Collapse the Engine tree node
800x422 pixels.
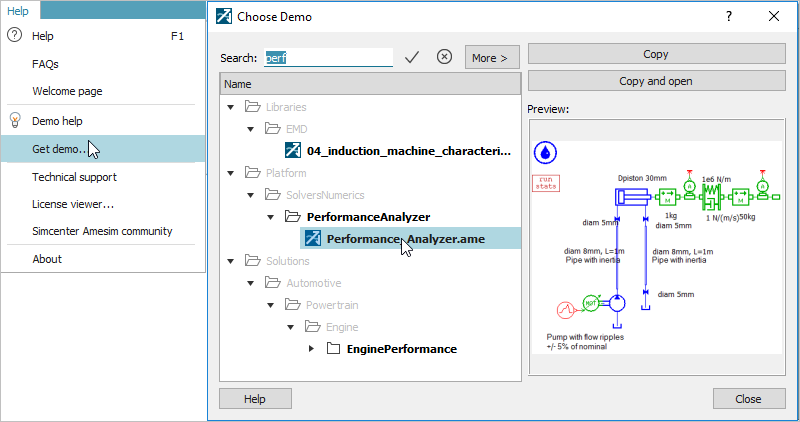pyautogui.click(x=290, y=327)
